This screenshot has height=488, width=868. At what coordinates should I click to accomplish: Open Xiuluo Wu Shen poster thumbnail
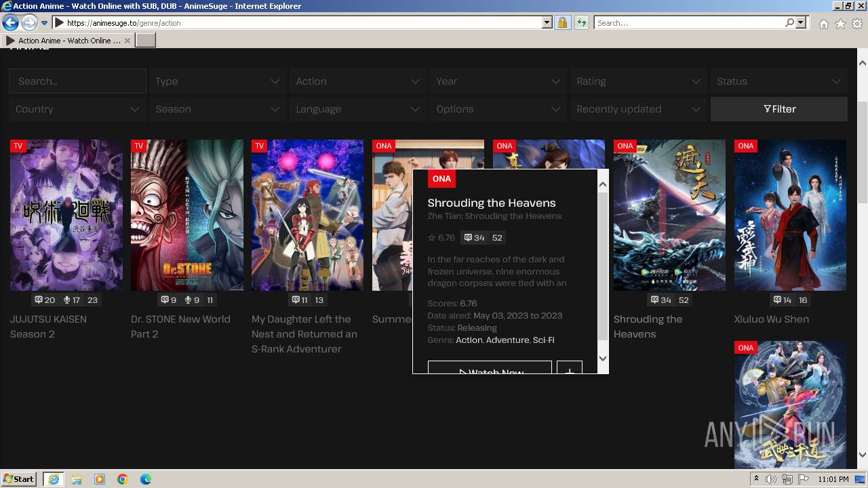pos(790,215)
